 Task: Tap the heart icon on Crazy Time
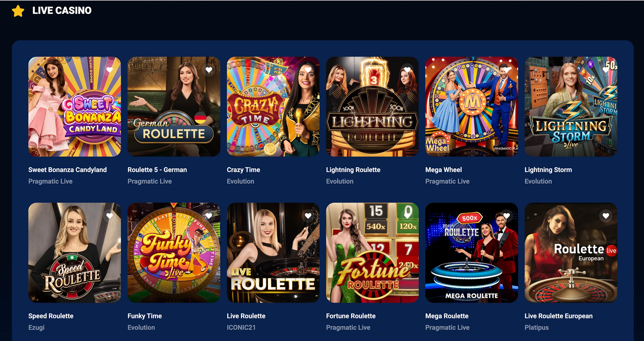[308, 70]
